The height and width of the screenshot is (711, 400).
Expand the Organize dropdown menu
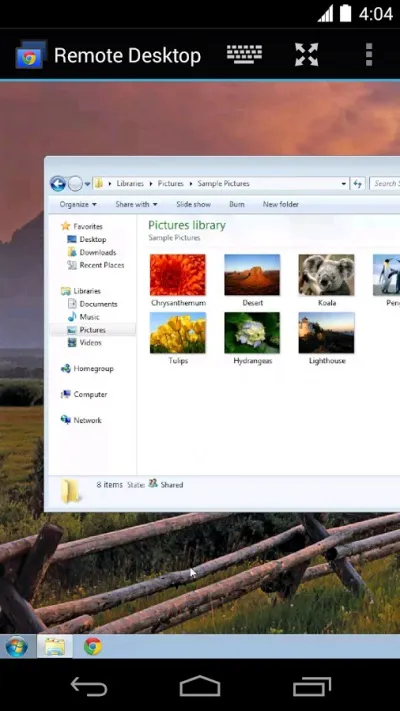point(78,205)
